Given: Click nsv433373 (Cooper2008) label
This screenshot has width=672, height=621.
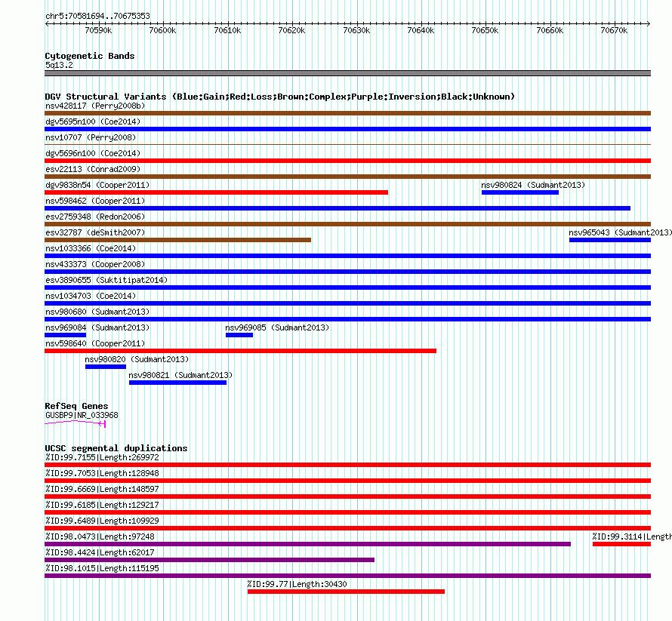Looking at the screenshot, I should pyautogui.click(x=95, y=264).
